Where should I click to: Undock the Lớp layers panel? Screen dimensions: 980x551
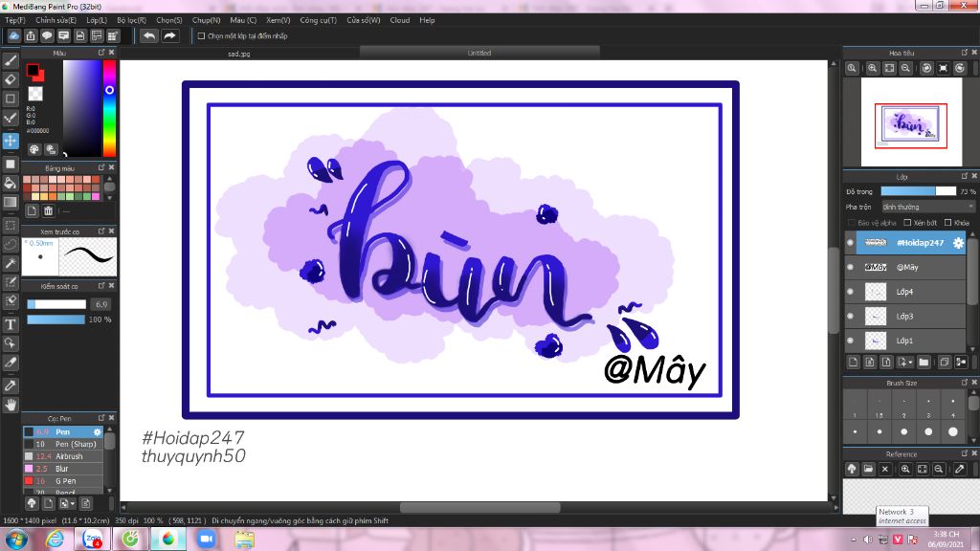[x=965, y=176]
